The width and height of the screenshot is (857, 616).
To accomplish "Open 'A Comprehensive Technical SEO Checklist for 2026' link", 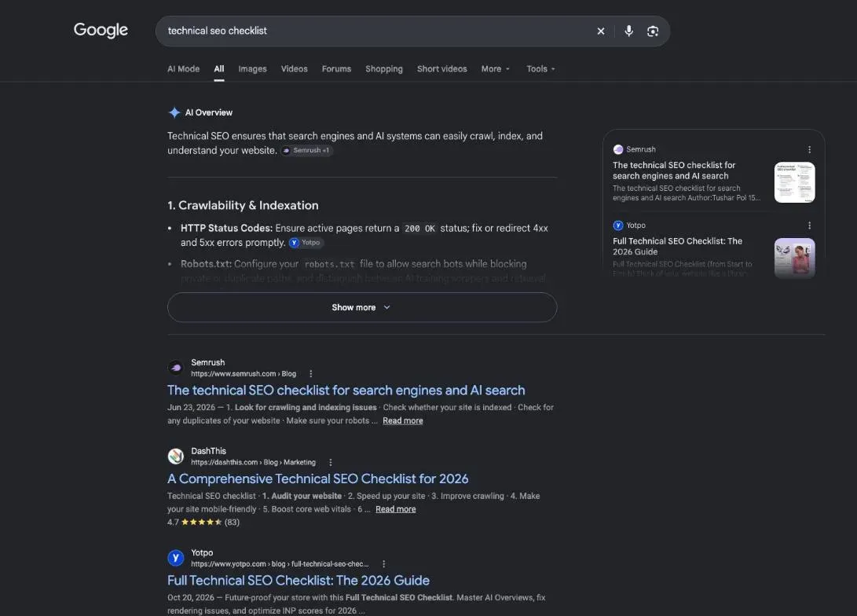I will 317,478.
